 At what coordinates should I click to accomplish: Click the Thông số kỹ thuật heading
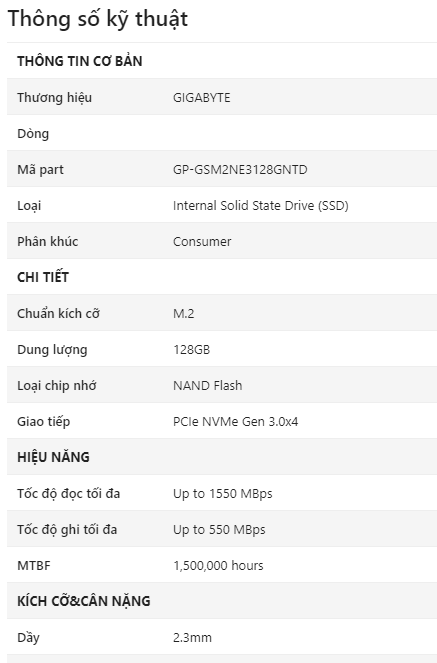[98, 19]
